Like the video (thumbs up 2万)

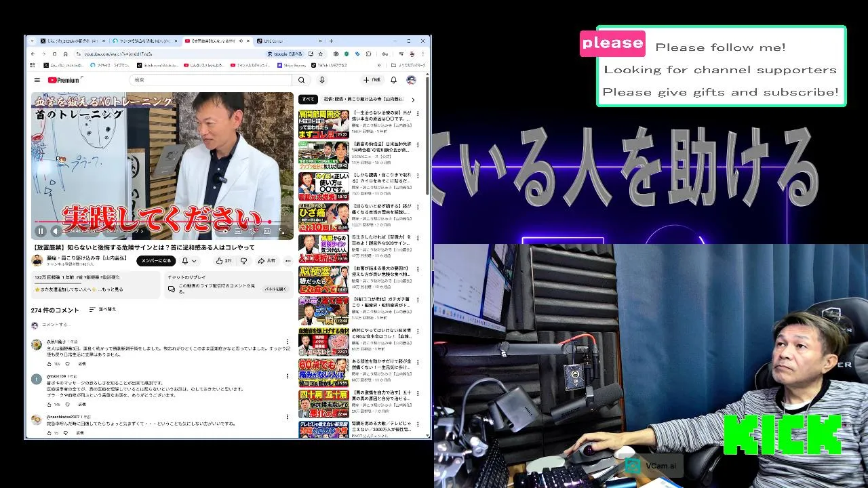[x=224, y=261]
